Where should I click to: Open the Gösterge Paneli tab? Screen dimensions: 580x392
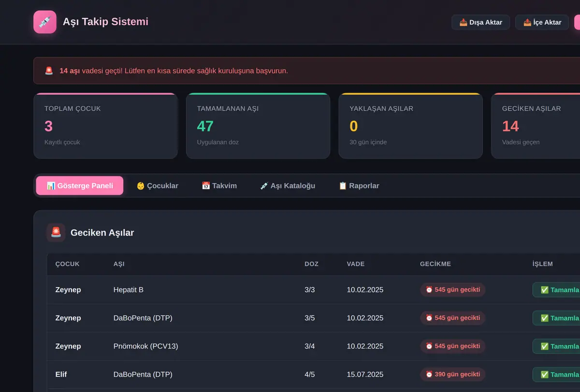pyautogui.click(x=80, y=186)
